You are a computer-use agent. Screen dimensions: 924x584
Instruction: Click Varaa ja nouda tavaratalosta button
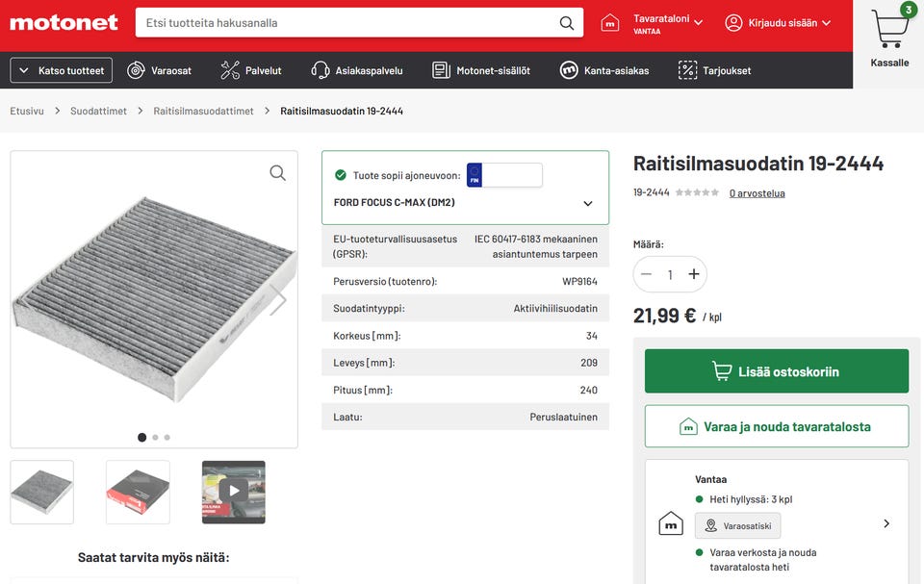click(777, 426)
